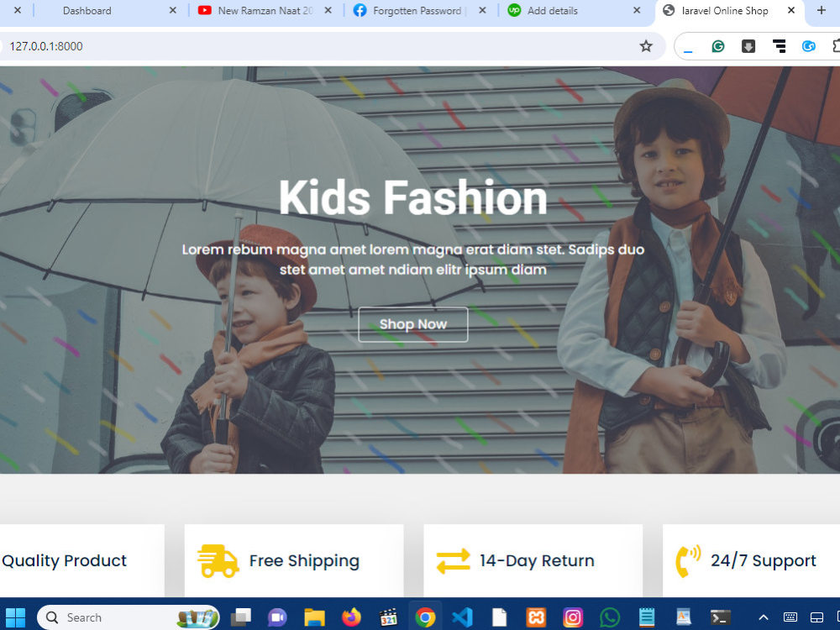Select the 24/7 Support label

click(764, 560)
